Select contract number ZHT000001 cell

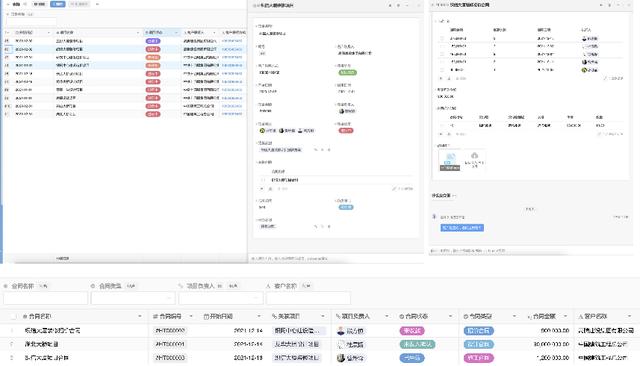(170, 344)
